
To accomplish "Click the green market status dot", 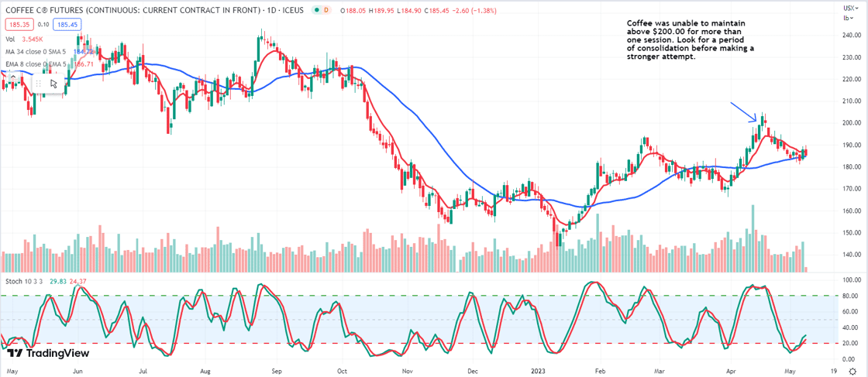I will [x=315, y=11].
